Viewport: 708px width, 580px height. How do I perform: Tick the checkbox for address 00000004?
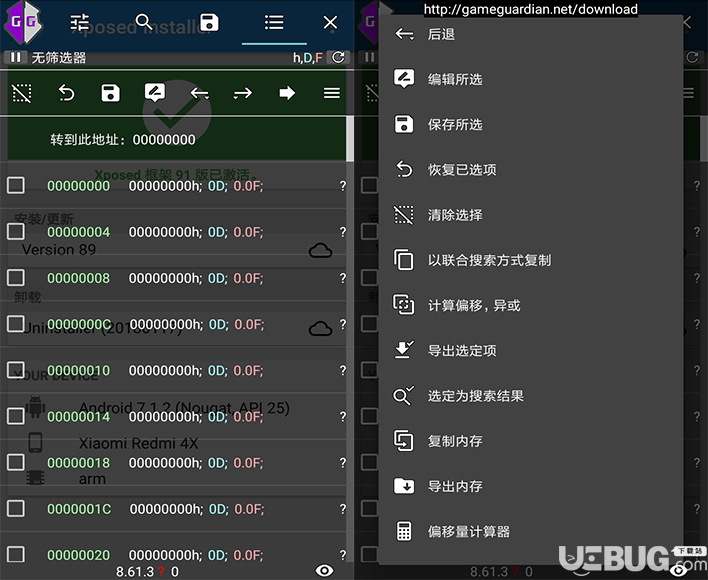16,232
